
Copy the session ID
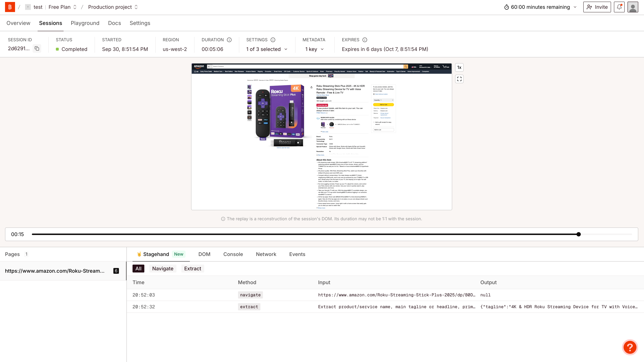(37, 49)
